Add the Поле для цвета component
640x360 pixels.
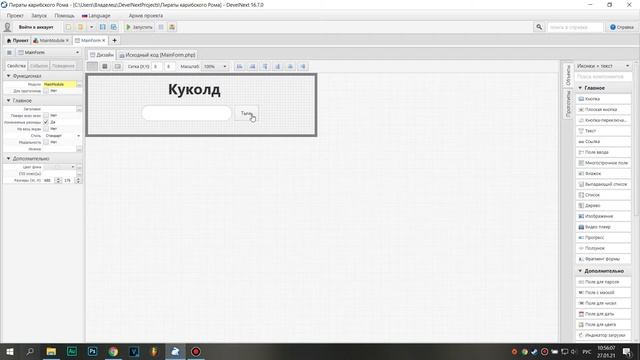603,324
